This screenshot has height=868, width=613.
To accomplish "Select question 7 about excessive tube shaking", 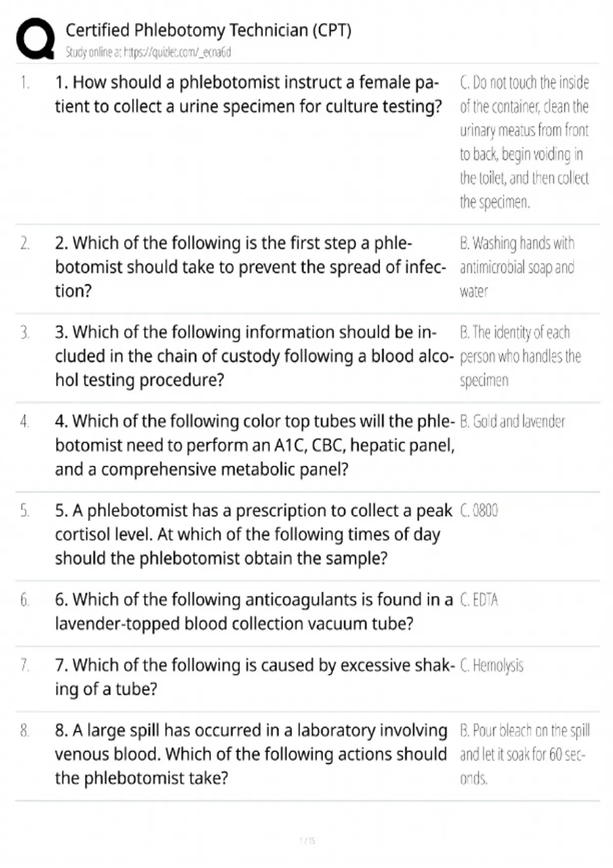I will 254,677.
